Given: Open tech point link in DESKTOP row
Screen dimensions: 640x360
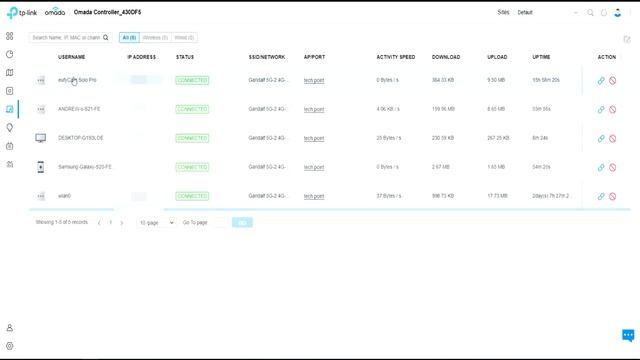Looking at the screenshot, I should tap(314, 138).
